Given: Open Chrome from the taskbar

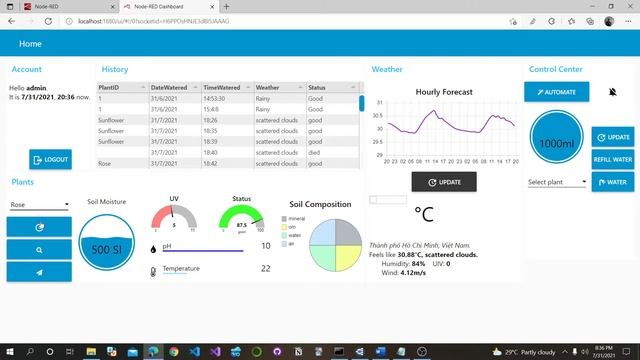Looking at the screenshot, I should pyautogui.click(x=174, y=351).
